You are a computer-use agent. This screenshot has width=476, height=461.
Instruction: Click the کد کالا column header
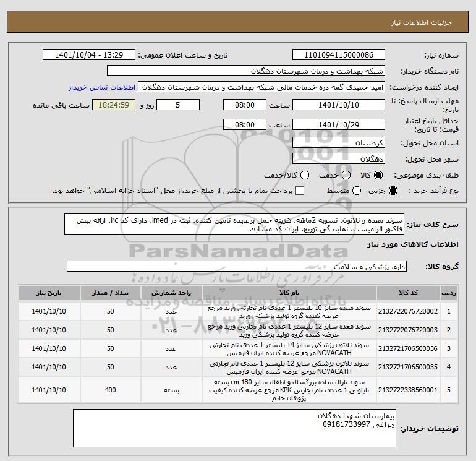point(408,293)
